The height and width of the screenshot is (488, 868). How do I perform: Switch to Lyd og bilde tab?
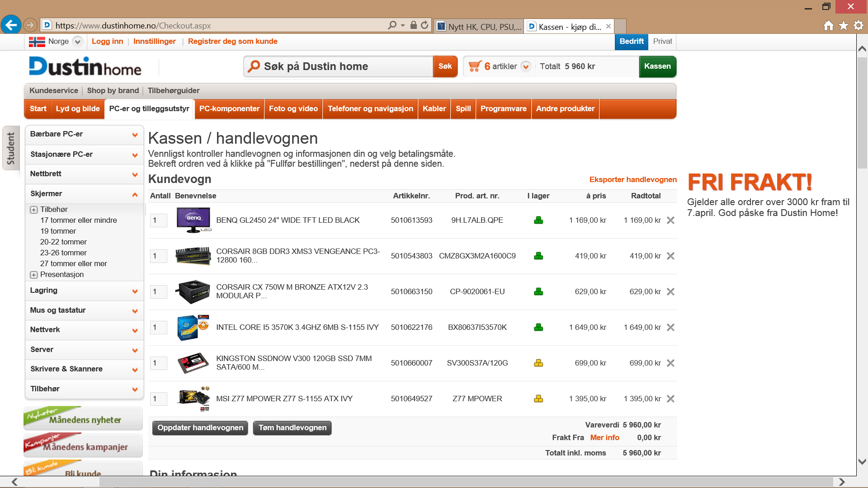click(78, 109)
